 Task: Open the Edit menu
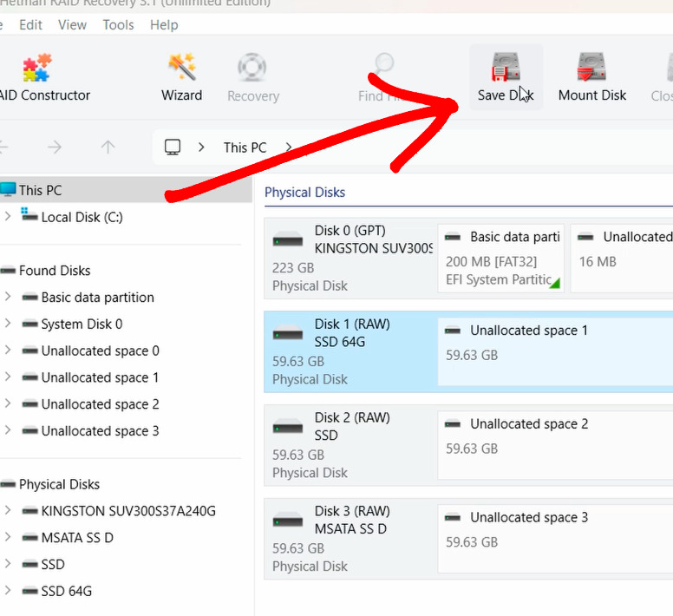pyautogui.click(x=30, y=25)
